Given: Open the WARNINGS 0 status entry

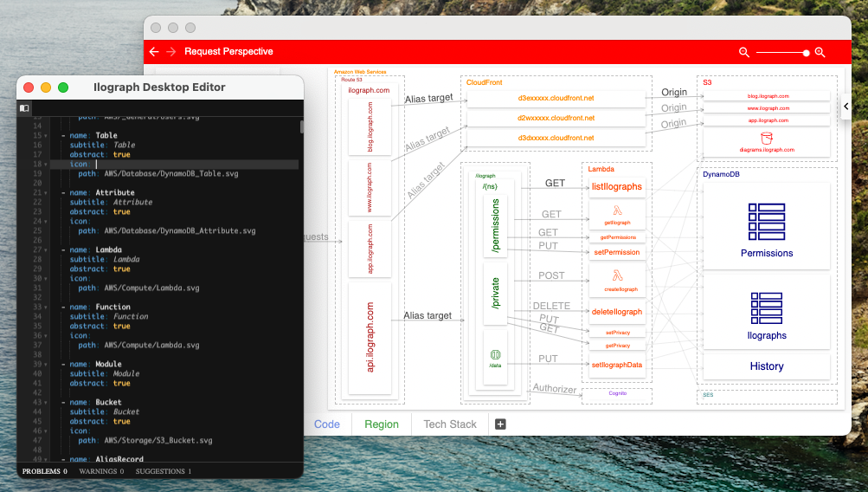Looking at the screenshot, I should point(101,471).
